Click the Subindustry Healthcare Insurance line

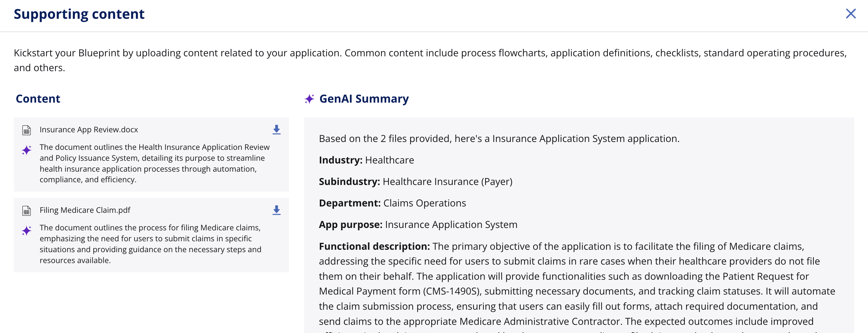(415, 182)
